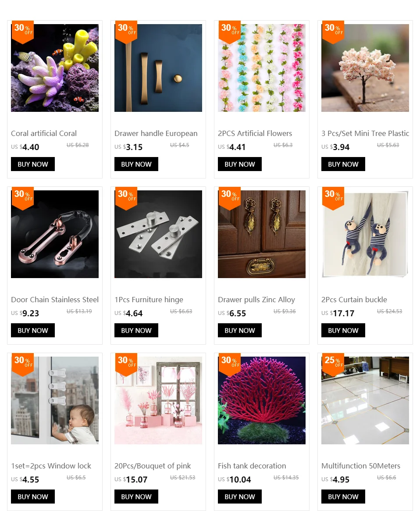Click the 25% OFF badge on Multifunction 50Meters
The height and width of the screenshot is (511, 420).
(333, 364)
